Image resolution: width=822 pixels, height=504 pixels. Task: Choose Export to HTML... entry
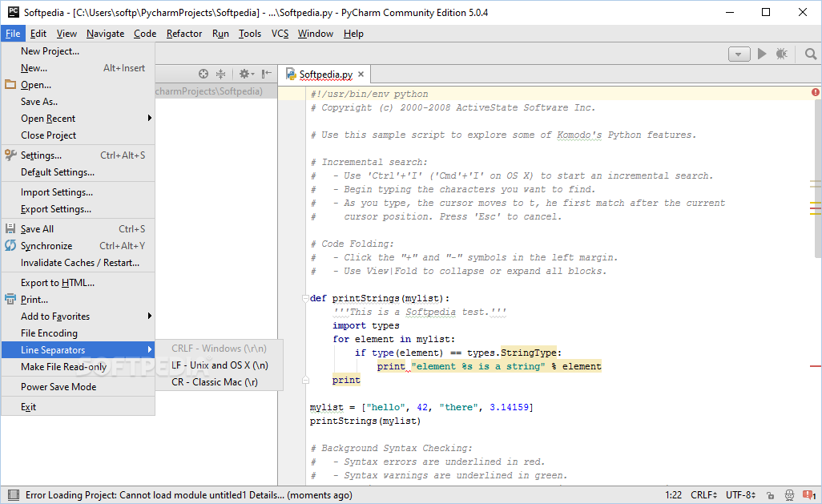(x=78, y=283)
